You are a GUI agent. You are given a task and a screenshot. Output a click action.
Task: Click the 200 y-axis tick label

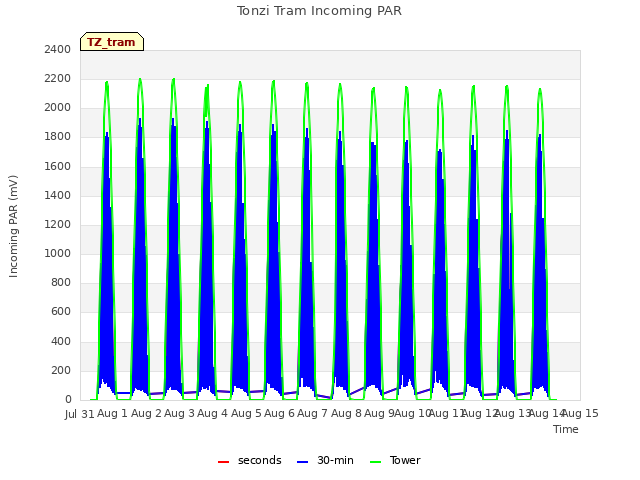61,370
